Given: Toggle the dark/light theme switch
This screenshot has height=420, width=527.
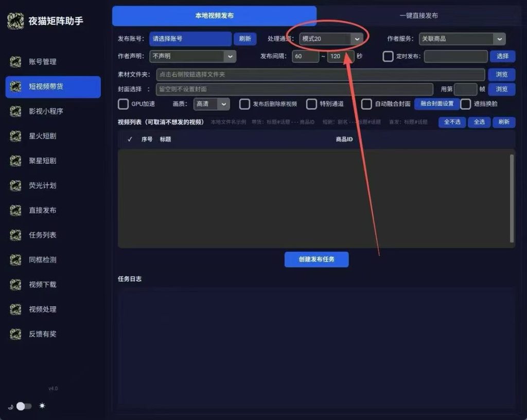Looking at the screenshot, I should [x=24, y=406].
